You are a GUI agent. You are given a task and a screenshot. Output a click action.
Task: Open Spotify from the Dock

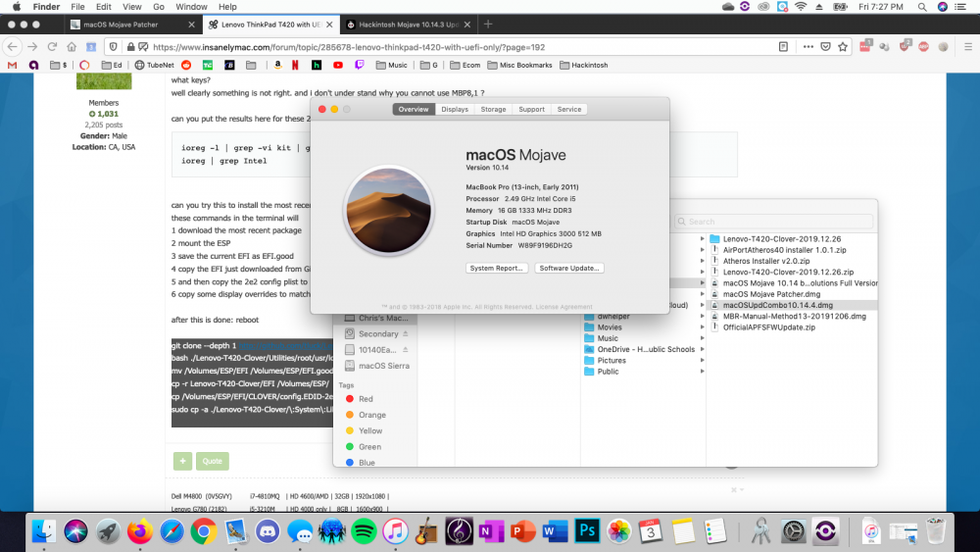tap(364, 532)
